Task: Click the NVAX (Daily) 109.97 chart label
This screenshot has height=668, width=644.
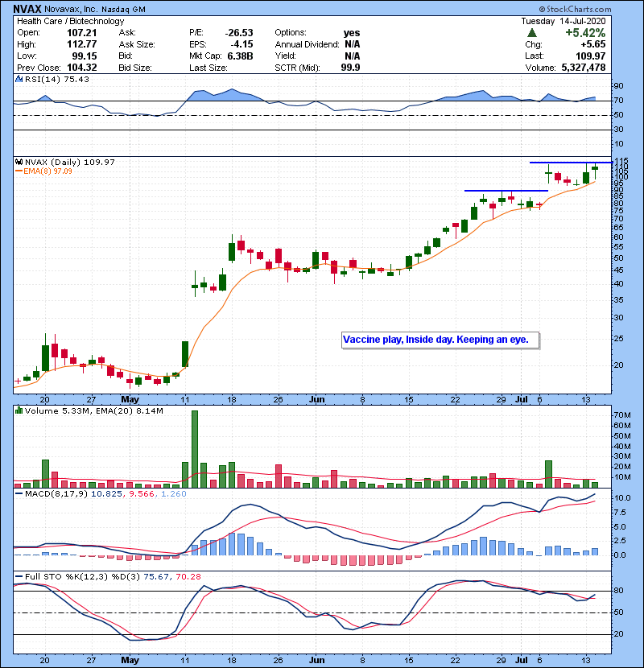Action: point(69,162)
